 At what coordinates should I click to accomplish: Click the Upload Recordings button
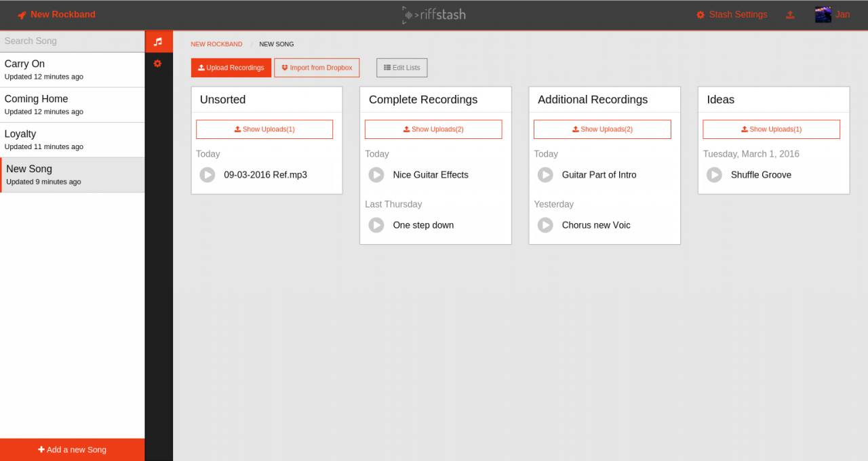[x=231, y=68]
